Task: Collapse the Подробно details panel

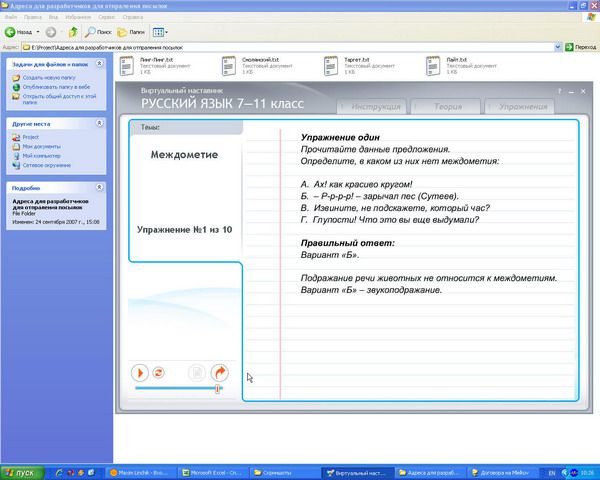Action: click(100, 187)
